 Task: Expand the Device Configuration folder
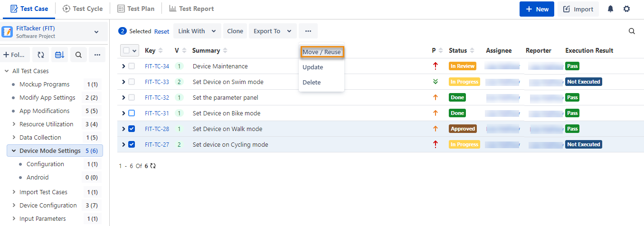14,206
